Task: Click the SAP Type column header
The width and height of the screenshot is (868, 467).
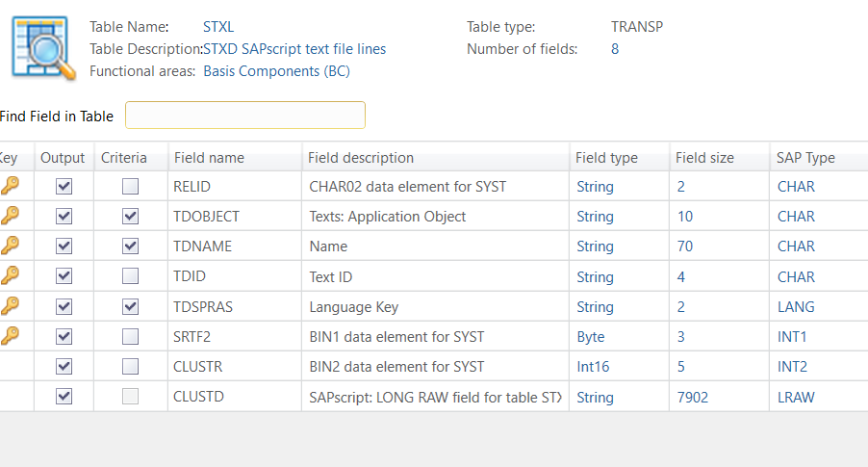Action: [x=805, y=158]
